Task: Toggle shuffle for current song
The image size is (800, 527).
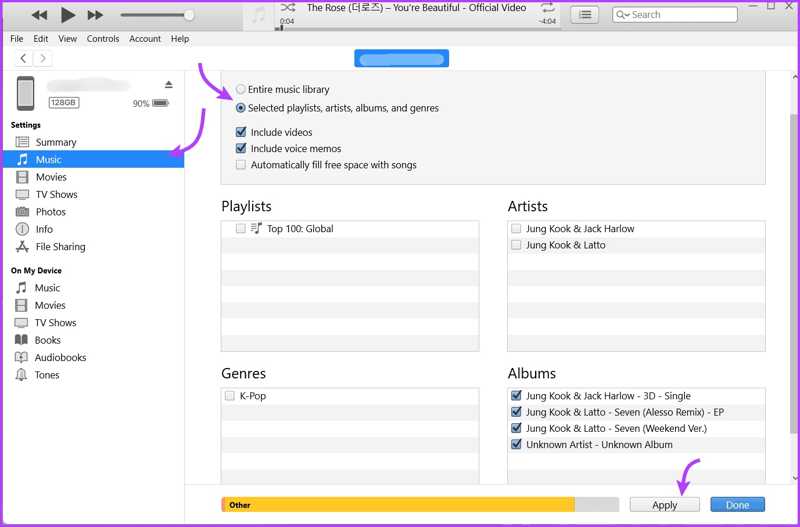Action: click(288, 8)
